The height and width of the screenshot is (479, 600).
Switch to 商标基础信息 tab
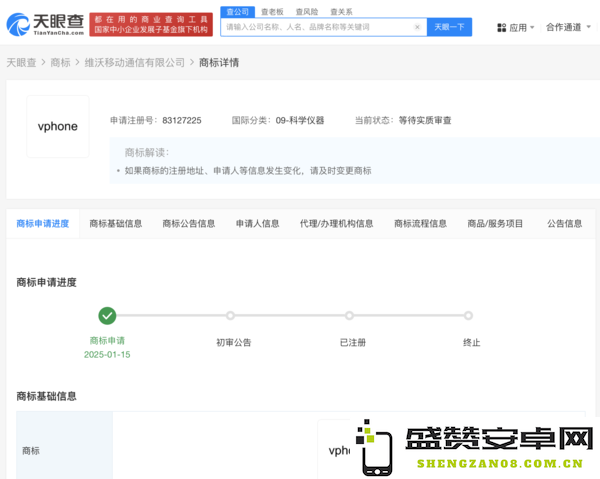click(116, 223)
